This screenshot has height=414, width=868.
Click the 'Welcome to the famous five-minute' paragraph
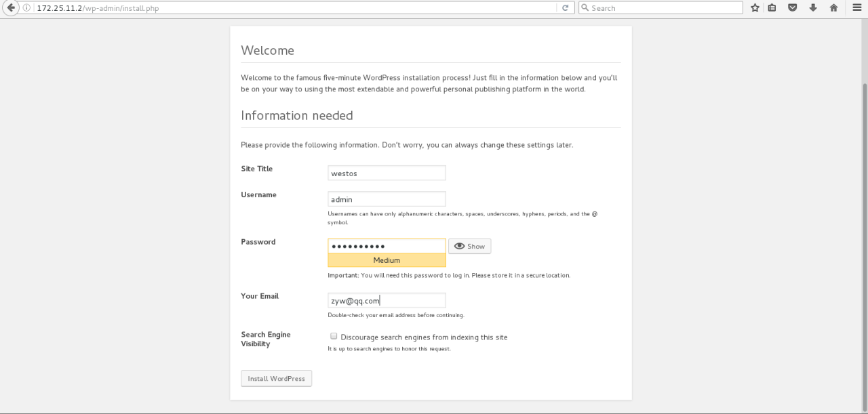429,83
